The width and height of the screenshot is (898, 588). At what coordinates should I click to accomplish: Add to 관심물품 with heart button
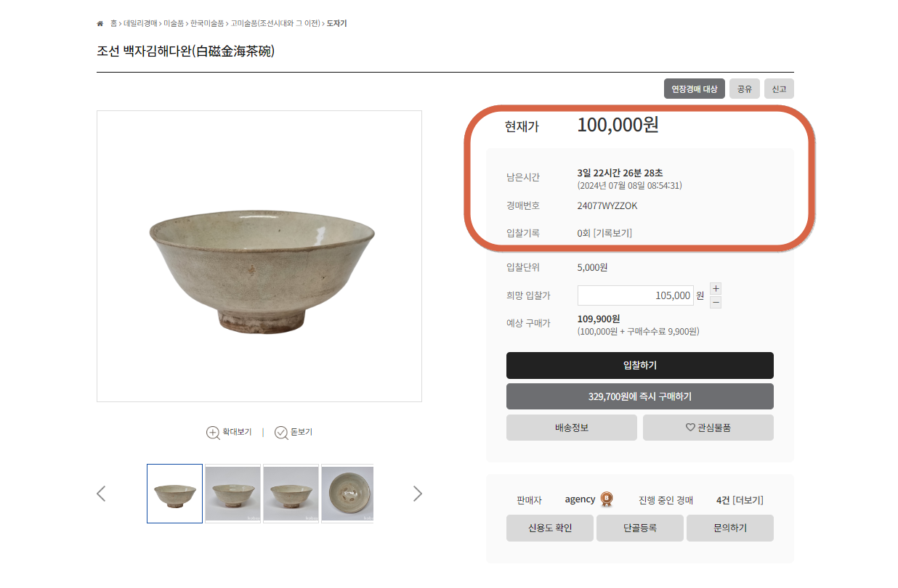(708, 428)
